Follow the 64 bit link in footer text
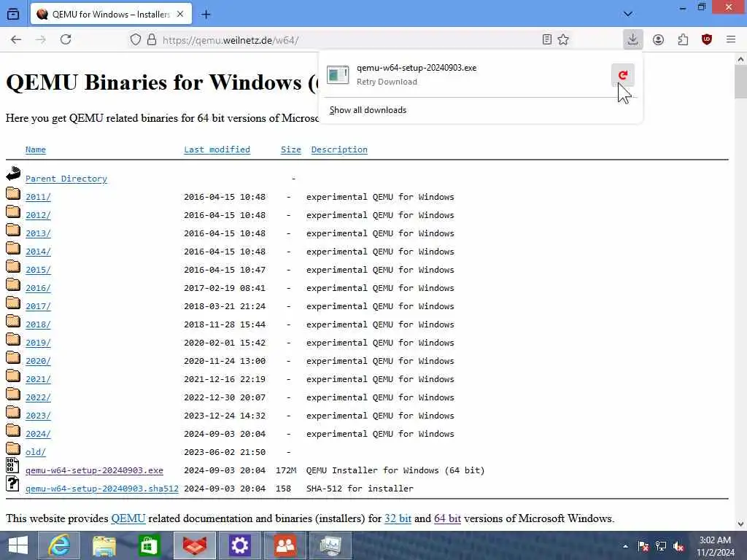Viewport: 747px width, 560px height. 447,518
